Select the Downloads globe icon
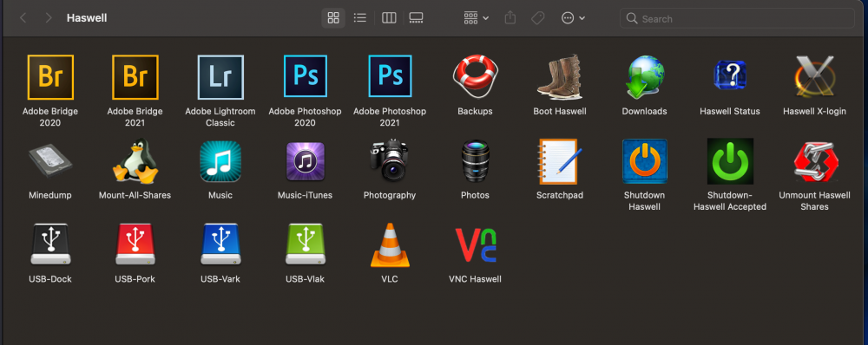868x345 pixels. click(645, 77)
